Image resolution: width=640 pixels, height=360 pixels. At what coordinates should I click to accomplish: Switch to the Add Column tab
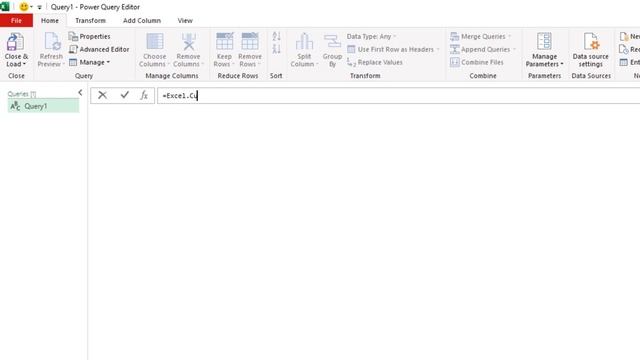coord(142,20)
